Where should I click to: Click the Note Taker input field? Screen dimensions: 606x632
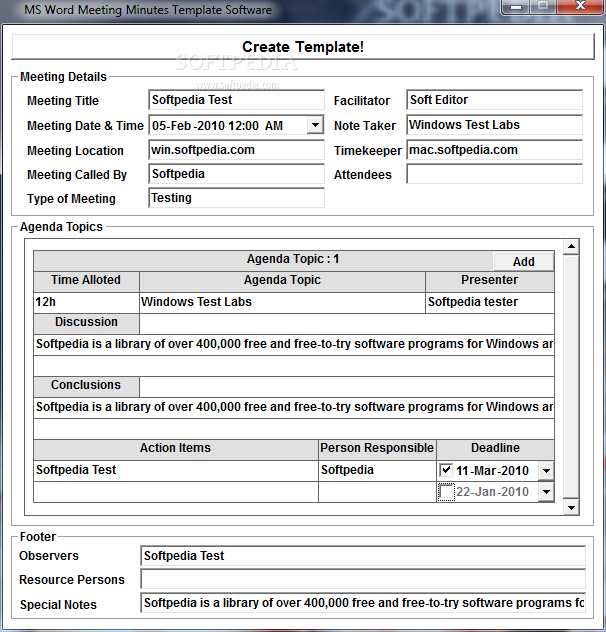coord(494,125)
